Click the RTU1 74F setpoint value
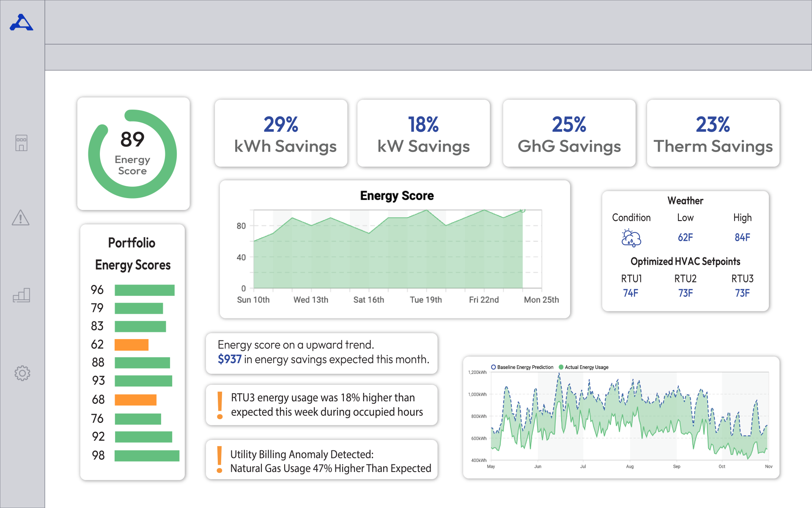This screenshot has width=812, height=508. point(630,293)
